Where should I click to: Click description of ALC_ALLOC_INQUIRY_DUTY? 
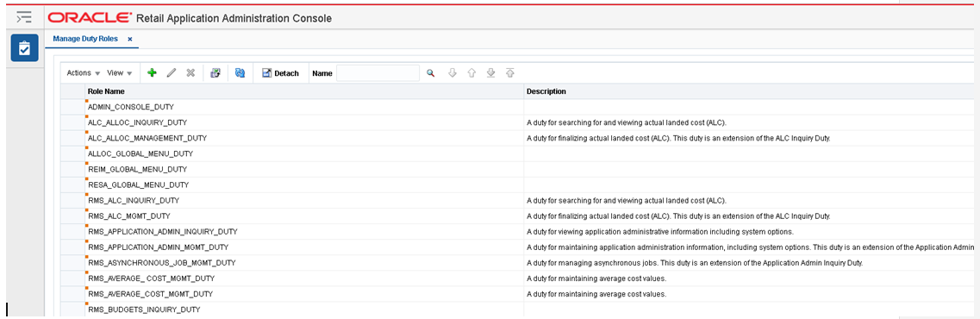pyautogui.click(x=627, y=122)
